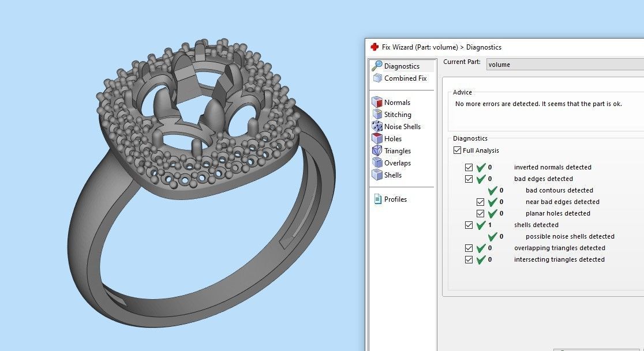Uncheck near bad edges detected checkbox
644x351 pixels.
pos(480,202)
